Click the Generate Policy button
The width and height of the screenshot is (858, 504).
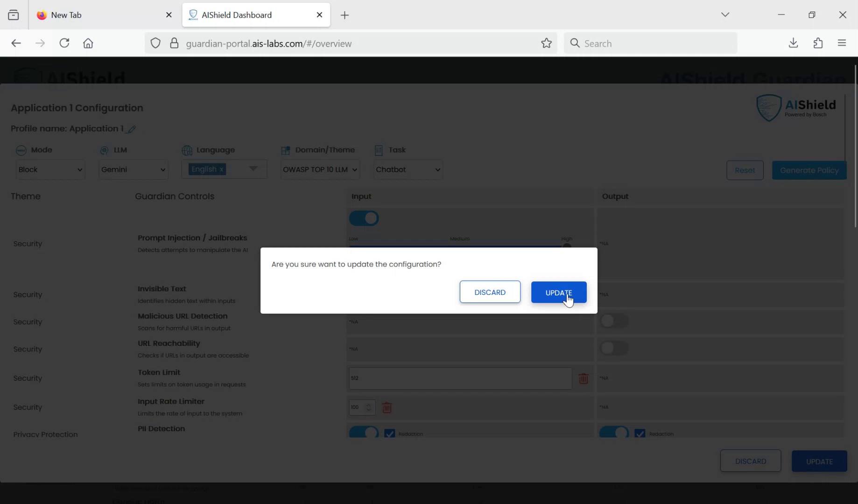(x=809, y=170)
